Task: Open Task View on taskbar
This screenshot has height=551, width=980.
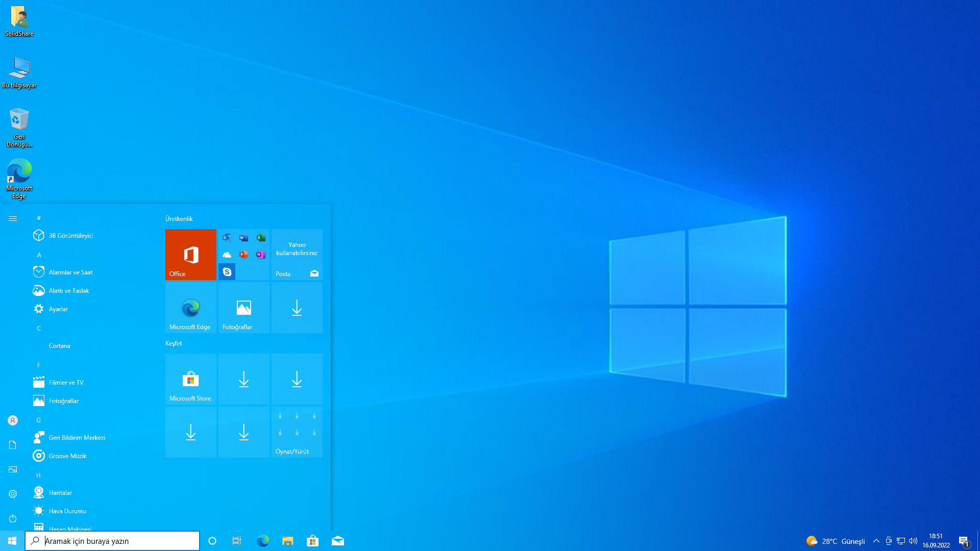Action: tap(237, 541)
